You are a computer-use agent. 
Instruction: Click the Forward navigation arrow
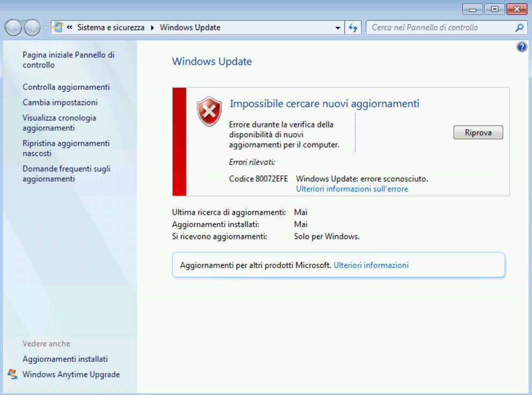[x=32, y=27]
